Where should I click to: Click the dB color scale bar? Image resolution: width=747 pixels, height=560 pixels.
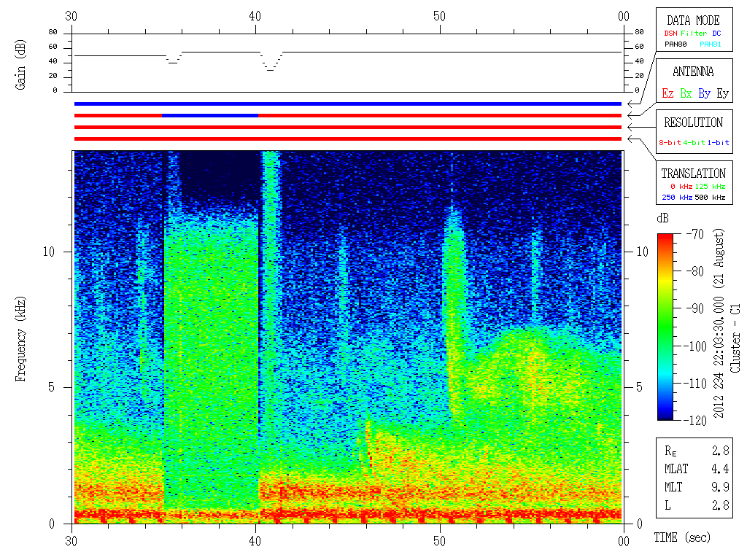click(x=665, y=327)
